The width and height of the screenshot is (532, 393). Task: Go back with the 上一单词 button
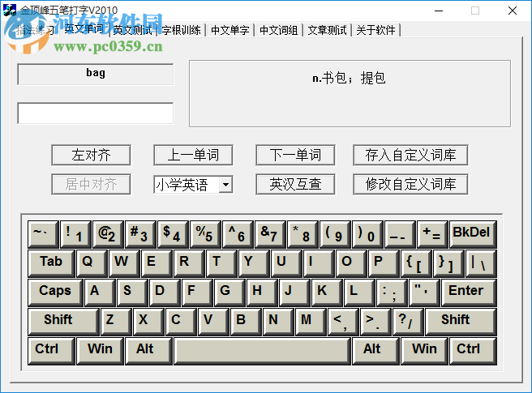click(193, 155)
